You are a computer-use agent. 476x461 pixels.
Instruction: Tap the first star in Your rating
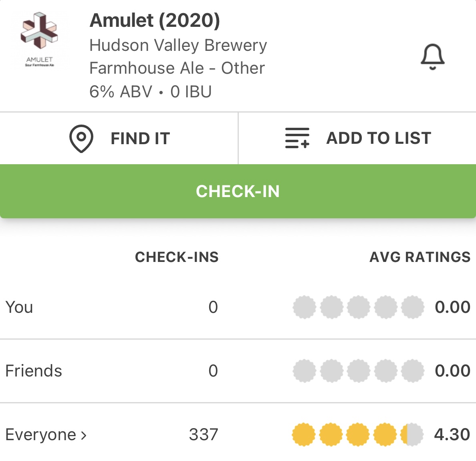tap(305, 307)
